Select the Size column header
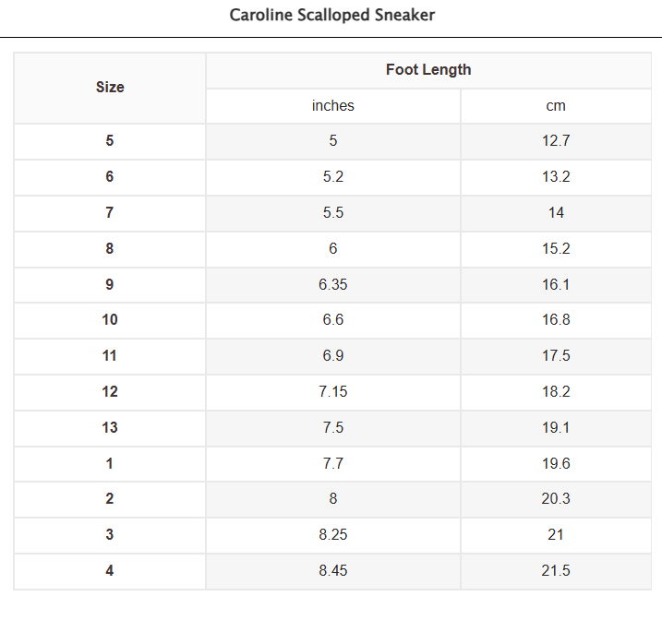Screen dimensions: 662x644 tap(110, 88)
